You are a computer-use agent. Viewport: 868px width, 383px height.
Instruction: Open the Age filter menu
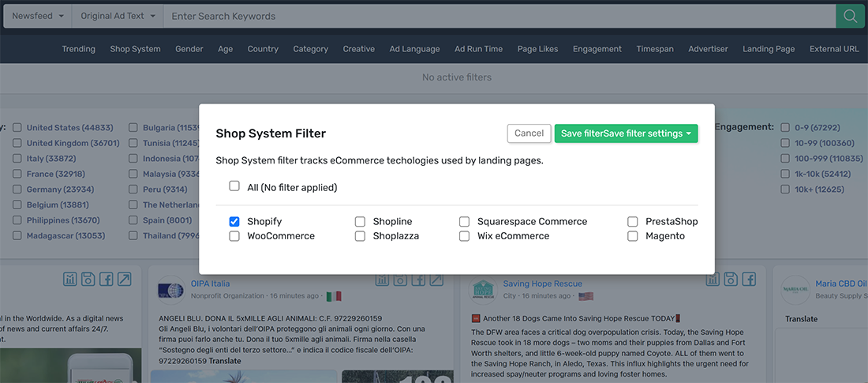pyautogui.click(x=226, y=49)
